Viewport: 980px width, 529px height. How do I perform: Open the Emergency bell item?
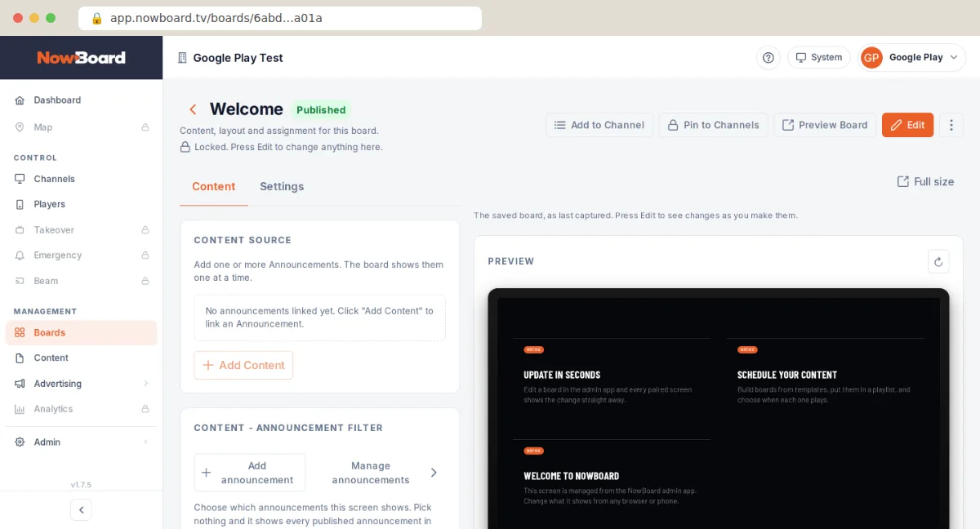tap(81, 256)
